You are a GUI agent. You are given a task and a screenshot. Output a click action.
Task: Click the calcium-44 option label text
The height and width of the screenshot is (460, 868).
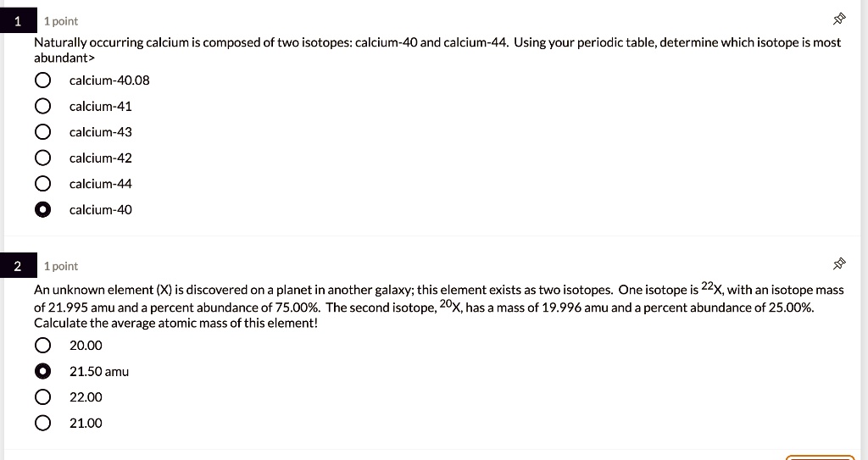(x=100, y=184)
